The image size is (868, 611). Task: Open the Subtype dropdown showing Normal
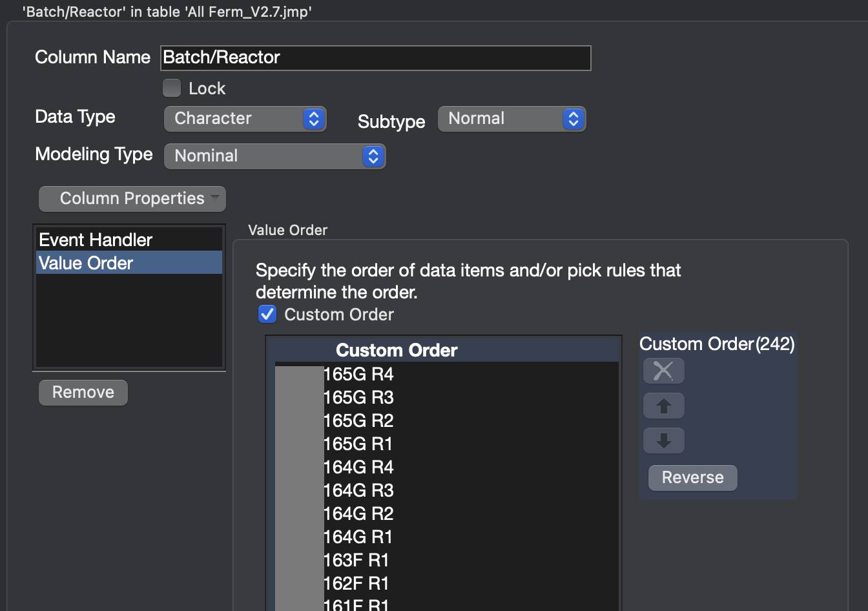pyautogui.click(x=512, y=118)
